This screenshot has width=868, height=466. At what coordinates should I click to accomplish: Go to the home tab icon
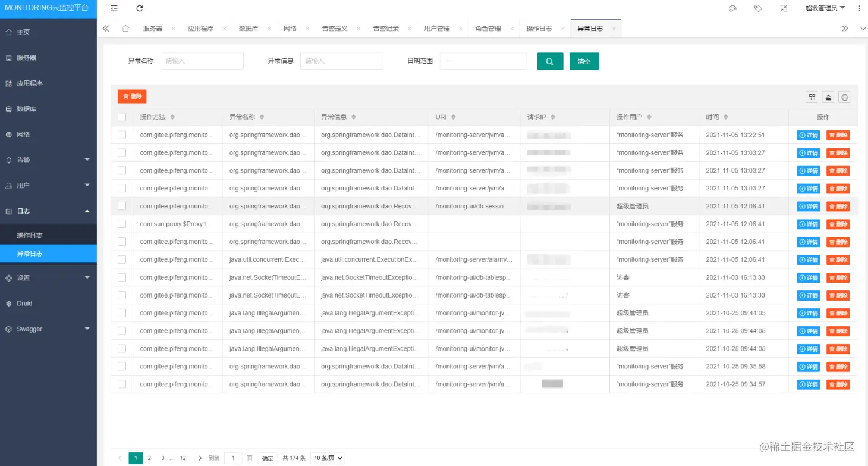coord(125,28)
